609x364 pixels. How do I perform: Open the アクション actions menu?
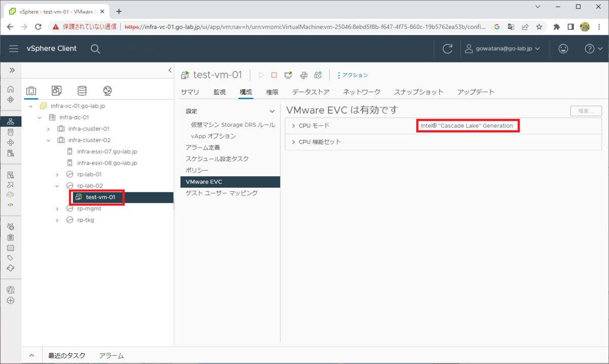(x=353, y=75)
